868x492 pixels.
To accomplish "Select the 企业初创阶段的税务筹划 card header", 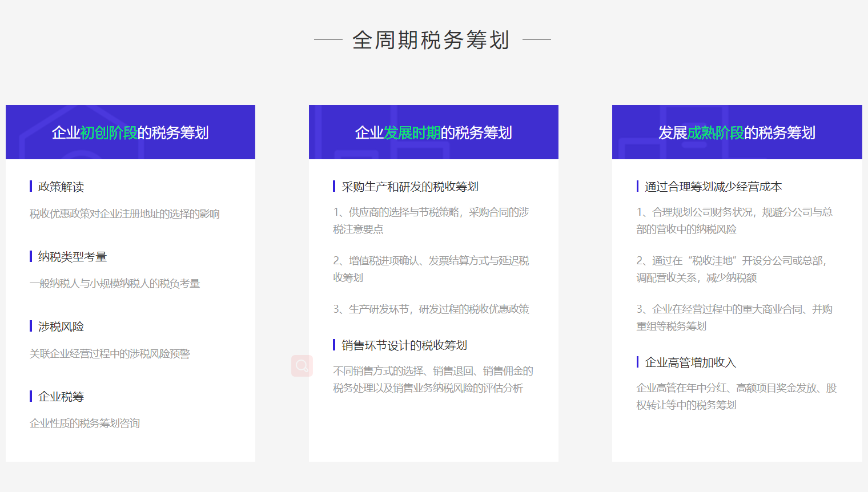I will coord(130,132).
